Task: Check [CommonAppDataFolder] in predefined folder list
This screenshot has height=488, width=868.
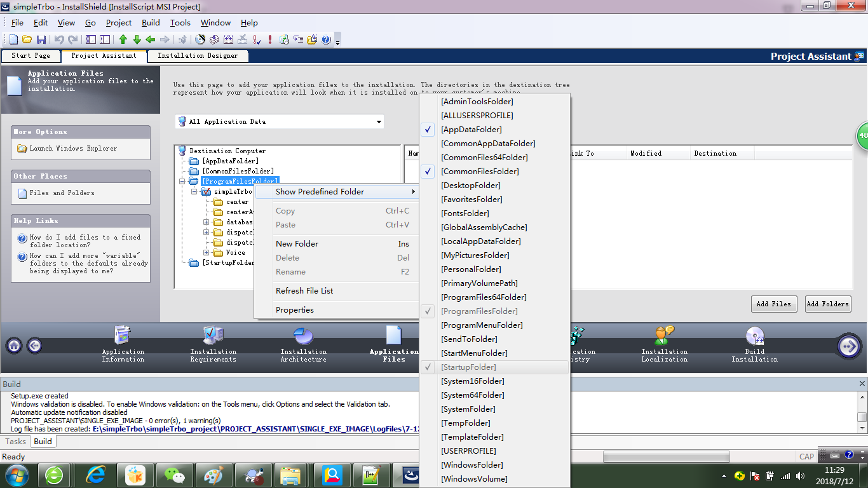Action: [494, 143]
